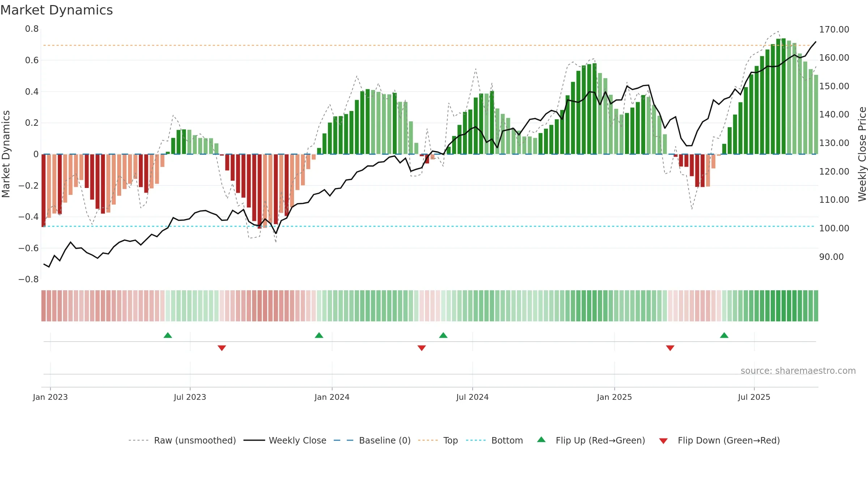
Task: Click the 'Jan 2023' x-axis label
Action: pos(50,397)
